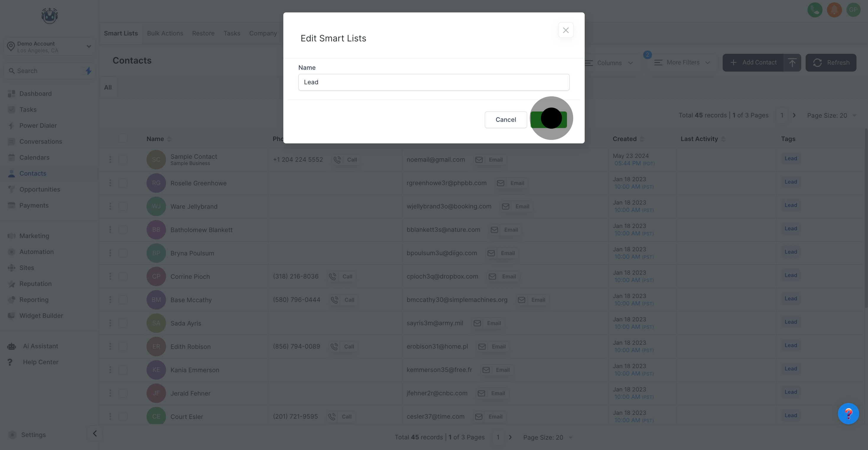Open the blue help question bubble

tap(848, 414)
